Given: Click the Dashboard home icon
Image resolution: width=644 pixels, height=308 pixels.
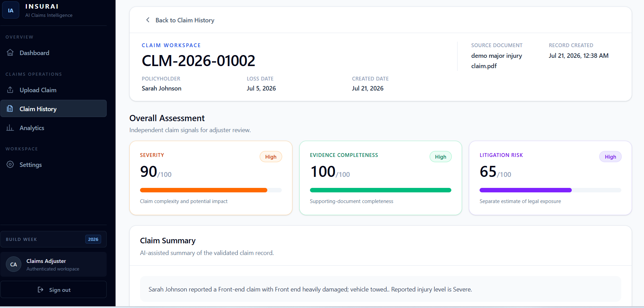Looking at the screenshot, I should [10, 53].
